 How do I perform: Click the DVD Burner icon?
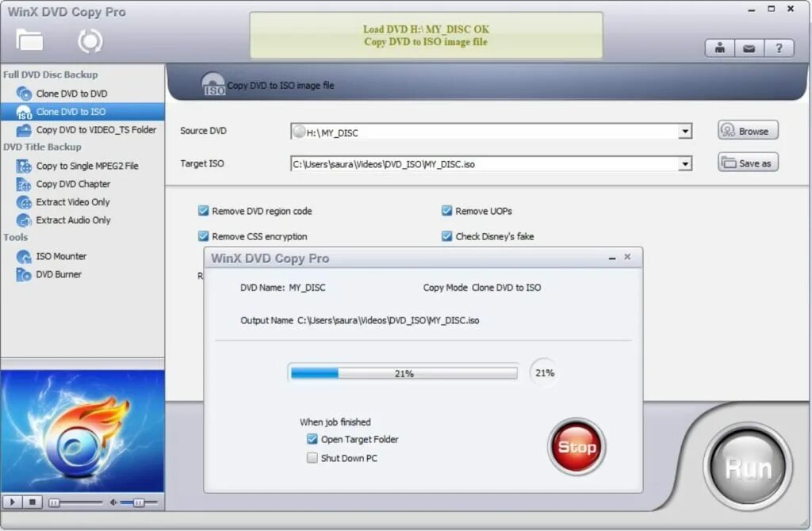(24, 275)
